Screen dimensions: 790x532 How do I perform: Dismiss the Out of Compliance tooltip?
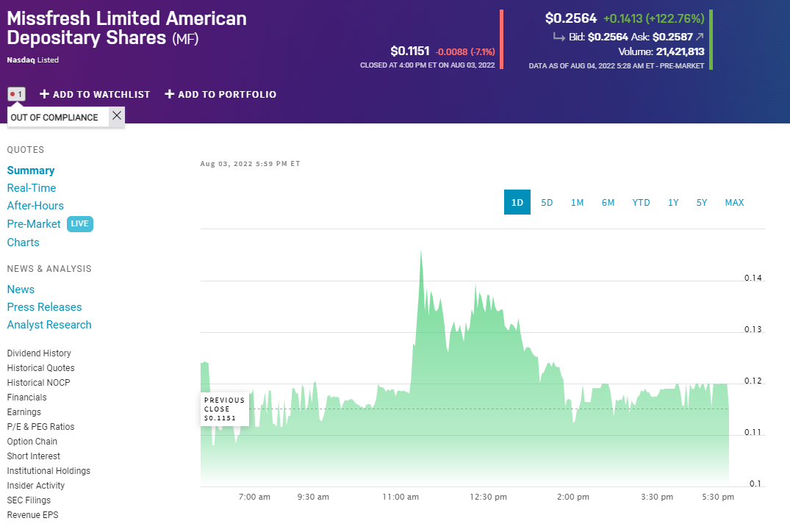coord(115,115)
